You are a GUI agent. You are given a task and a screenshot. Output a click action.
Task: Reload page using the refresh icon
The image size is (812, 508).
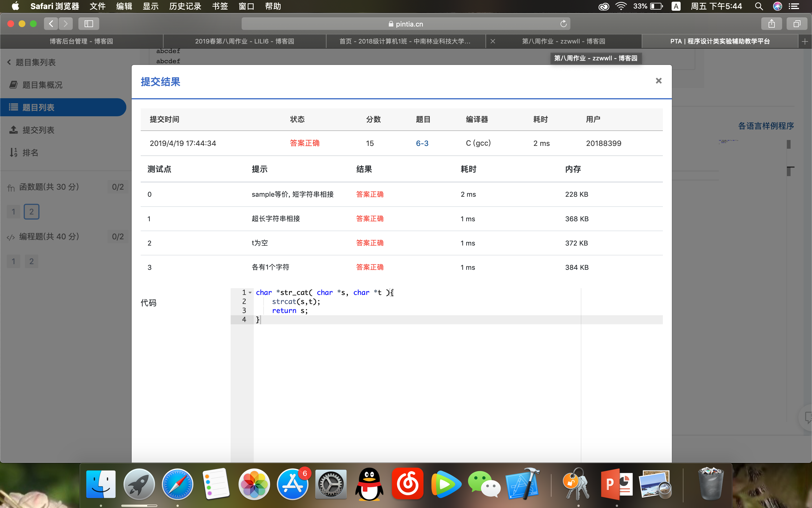[563, 23]
